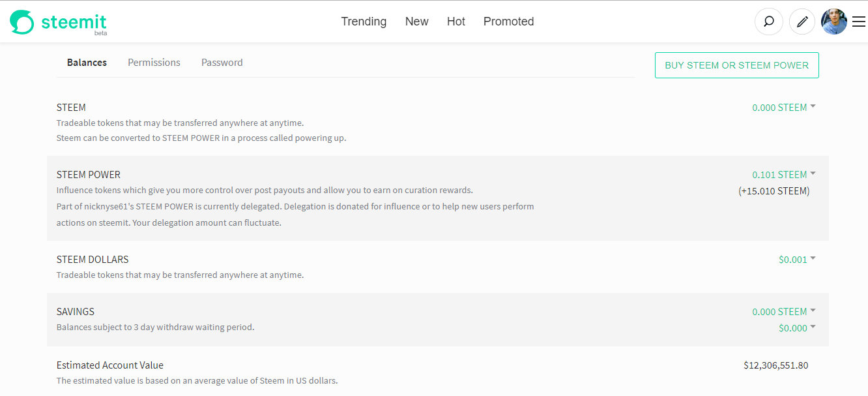The width and height of the screenshot is (868, 396).
Task: Click the Steemit logo
Action: 57,22
